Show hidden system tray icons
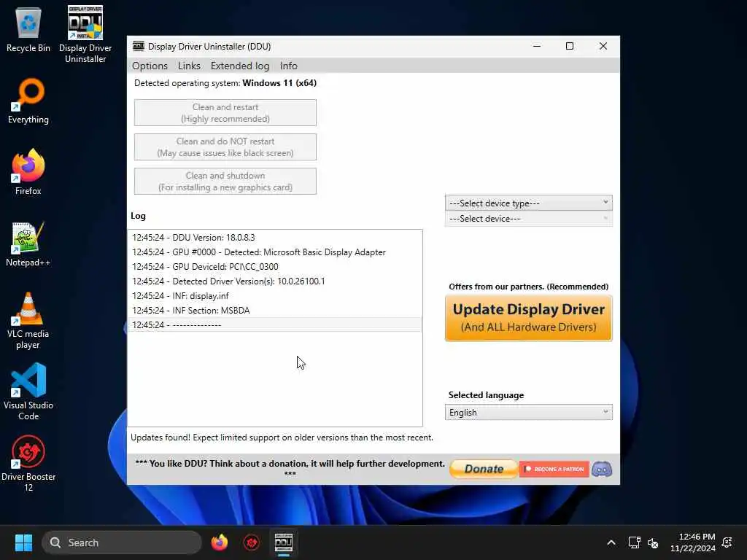 611,542
